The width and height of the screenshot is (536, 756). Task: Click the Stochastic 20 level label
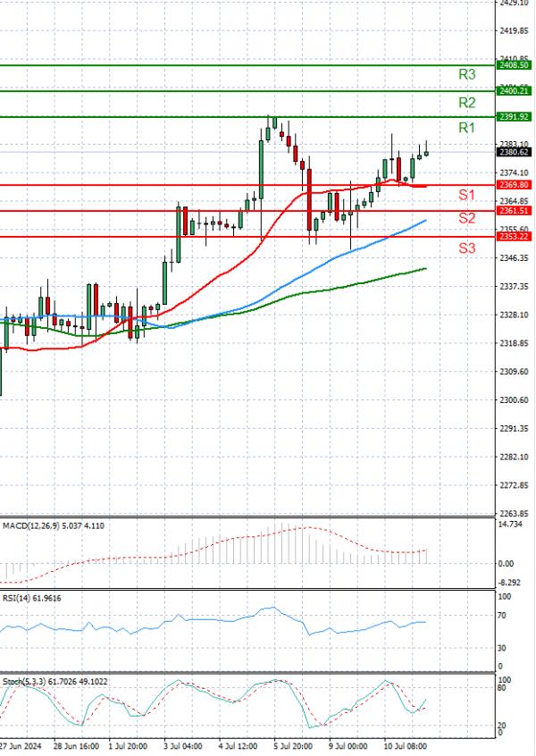click(502, 727)
